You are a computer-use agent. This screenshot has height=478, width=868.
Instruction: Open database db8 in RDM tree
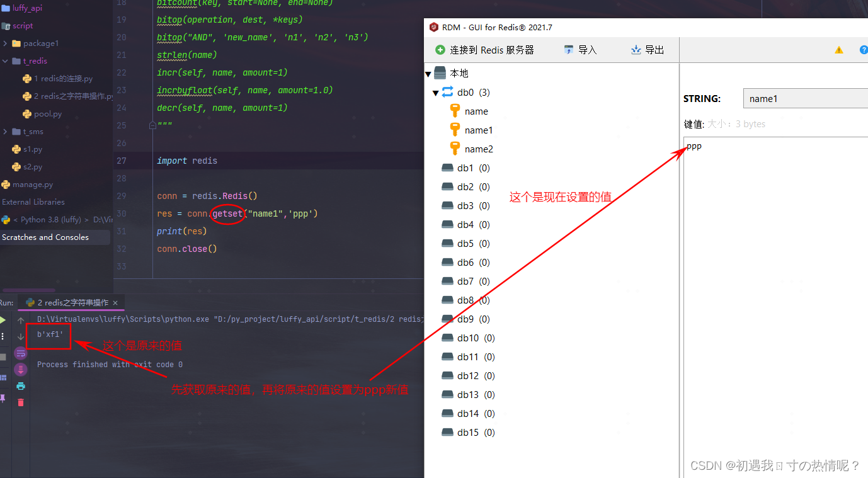[465, 300]
